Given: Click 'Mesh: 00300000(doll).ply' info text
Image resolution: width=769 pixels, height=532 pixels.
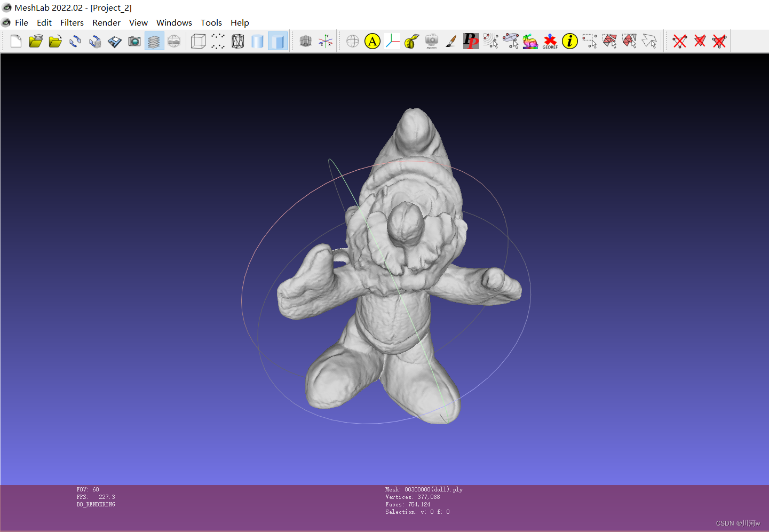Looking at the screenshot, I should click(x=424, y=489).
